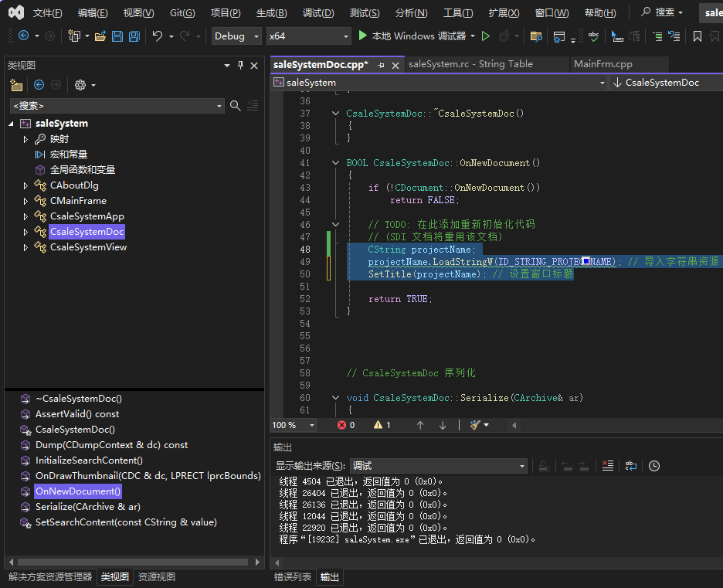Open the Debug configuration dropdown
The height and width of the screenshot is (588, 723).
pos(236,36)
